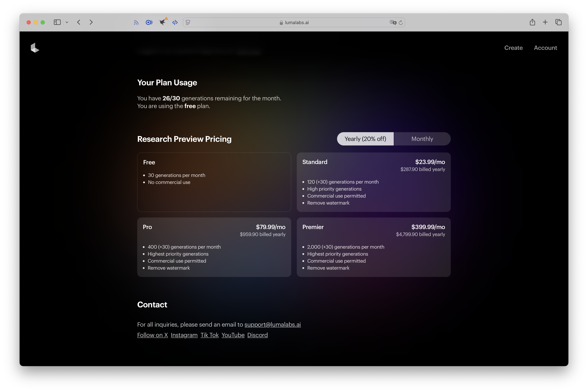Click the lumalabs.ai address field
The image size is (588, 392).
tap(294, 23)
